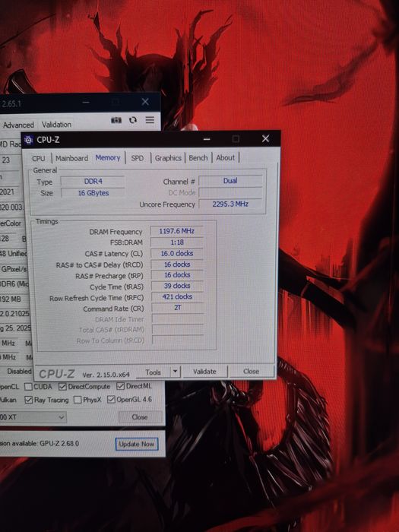399x532 pixels.
Task: Toggle the CUDA checkbox in GPU-Z
Action: (x=29, y=387)
